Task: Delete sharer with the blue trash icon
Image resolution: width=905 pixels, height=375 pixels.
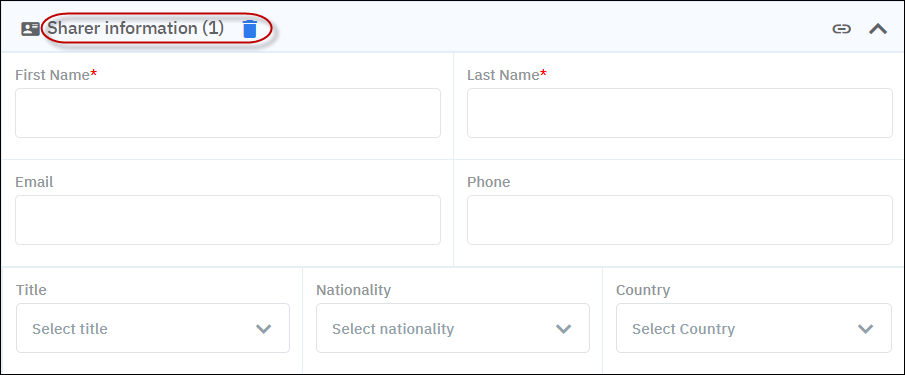Action: (249, 29)
